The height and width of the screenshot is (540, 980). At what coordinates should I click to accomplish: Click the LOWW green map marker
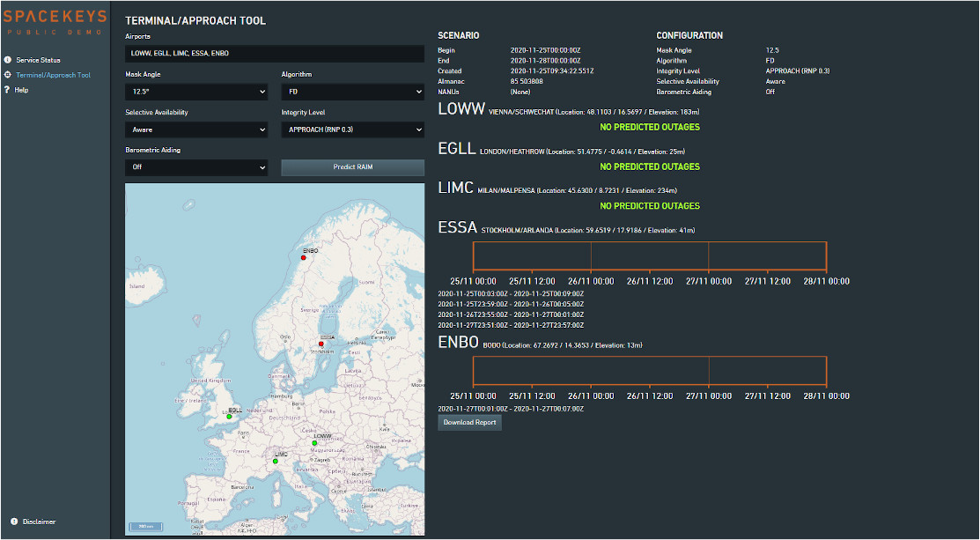(315, 443)
